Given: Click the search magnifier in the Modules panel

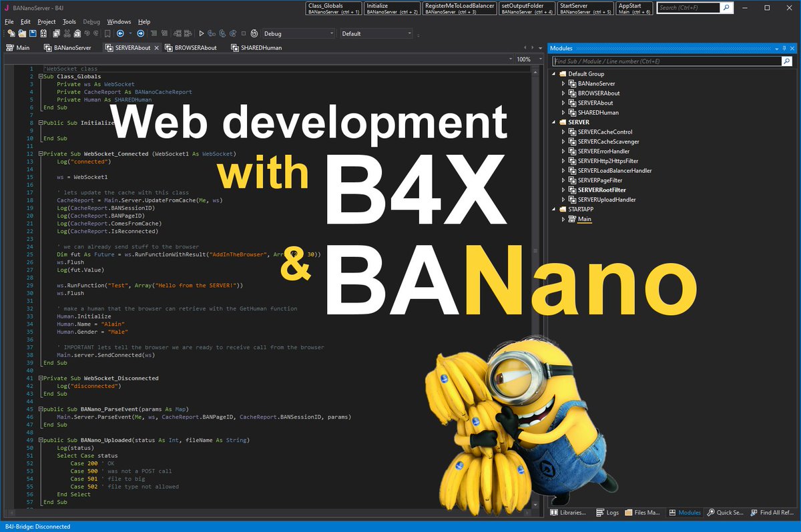Looking at the screenshot, I should pyautogui.click(x=787, y=61).
